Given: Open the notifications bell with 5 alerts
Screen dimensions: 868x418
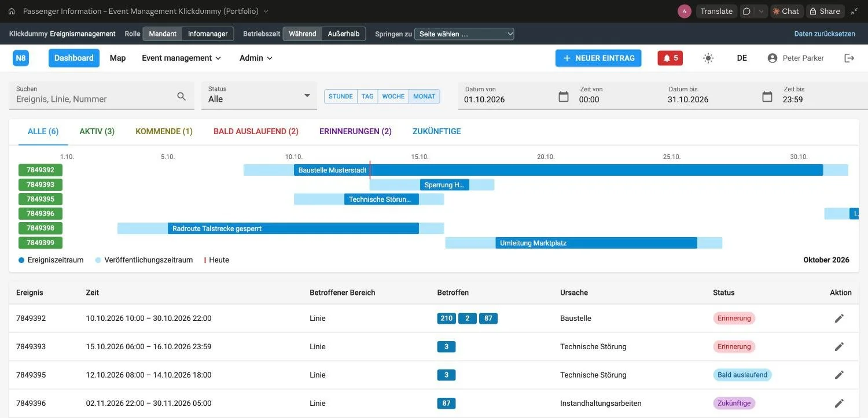Looking at the screenshot, I should [670, 58].
